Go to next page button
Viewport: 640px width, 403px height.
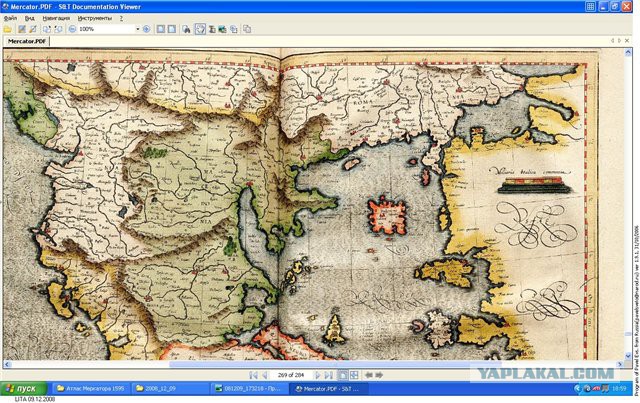point(318,375)
